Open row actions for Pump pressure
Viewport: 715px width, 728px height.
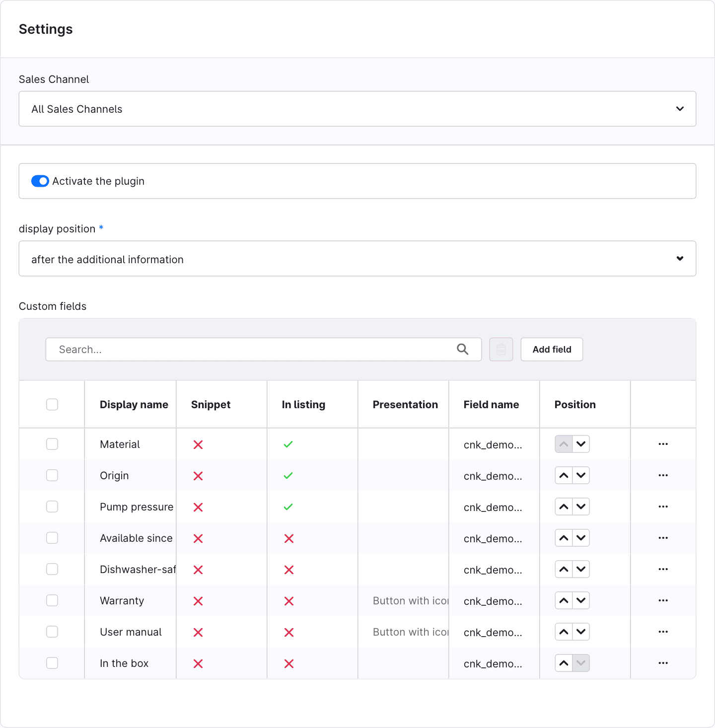[x=663, y=507]
